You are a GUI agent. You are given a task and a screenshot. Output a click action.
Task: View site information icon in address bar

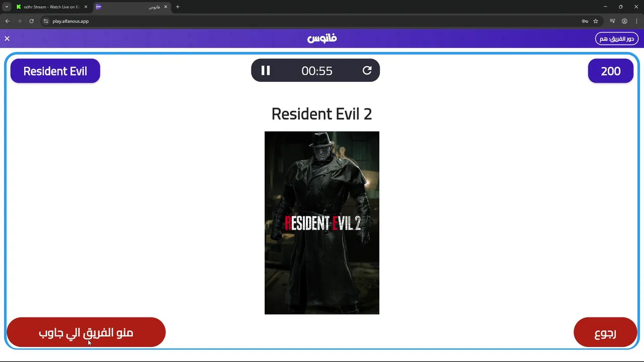(46, 21)
